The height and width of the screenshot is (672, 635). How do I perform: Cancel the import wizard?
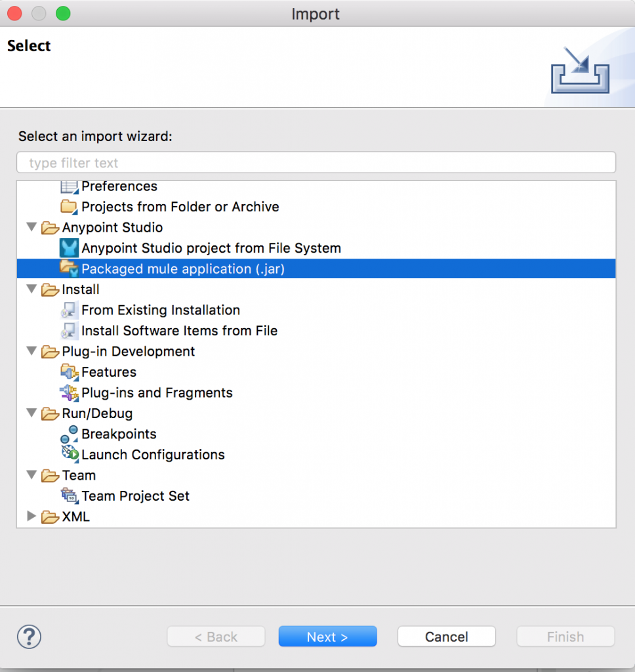(x=447, y=637)
